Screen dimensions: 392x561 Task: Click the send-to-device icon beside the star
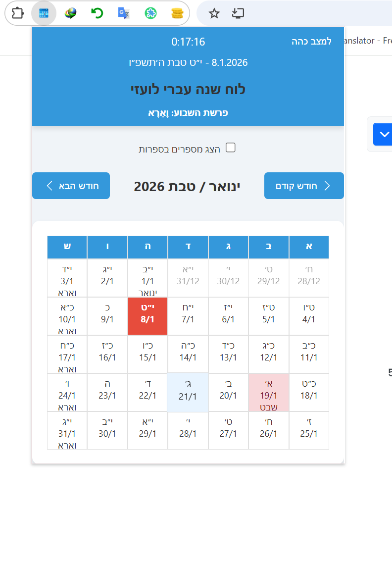pos(238,13)
